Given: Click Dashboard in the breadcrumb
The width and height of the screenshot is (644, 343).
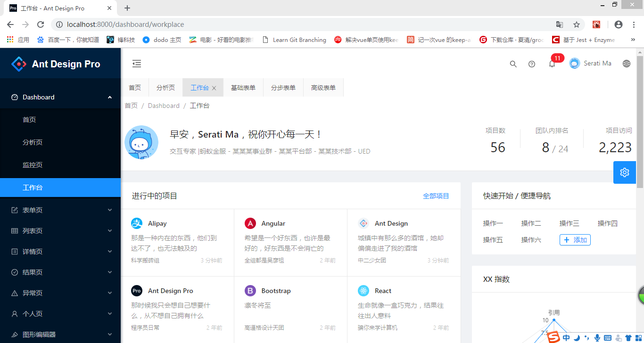Looking at the screenshot, I should click(164, 106).
